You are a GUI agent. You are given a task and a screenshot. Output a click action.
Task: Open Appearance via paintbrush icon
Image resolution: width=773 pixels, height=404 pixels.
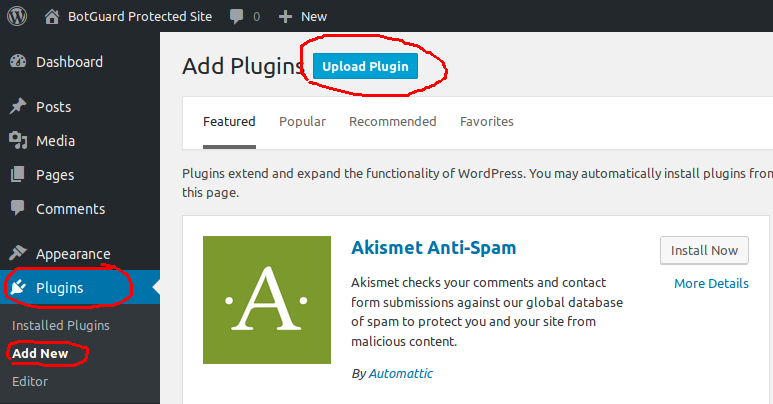click(x=18, y=253)
